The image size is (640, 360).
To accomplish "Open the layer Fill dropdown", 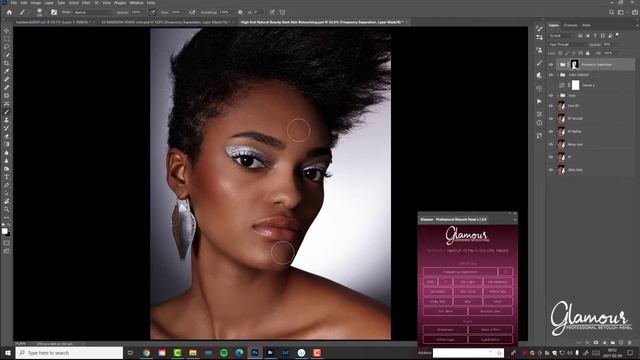I will (609, 53).
